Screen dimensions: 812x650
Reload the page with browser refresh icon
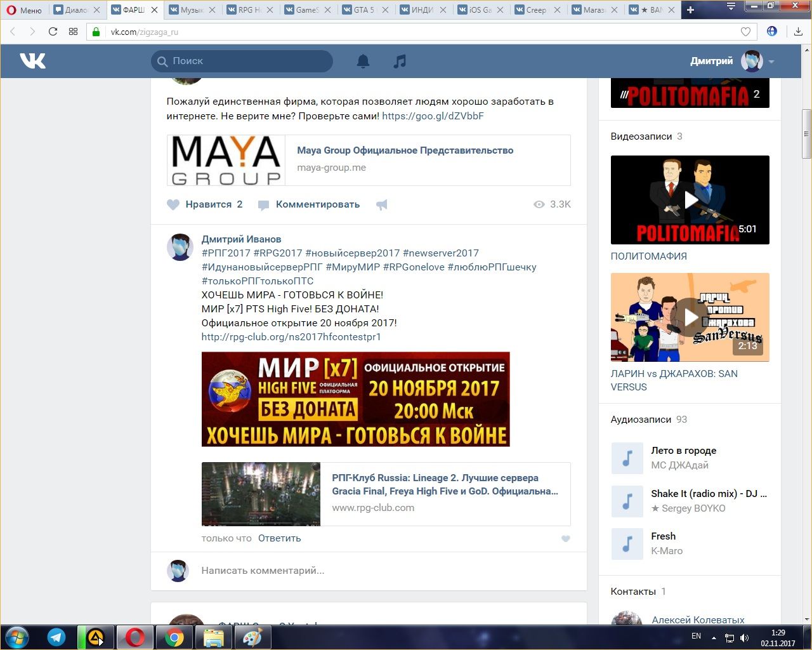[53, 32]
